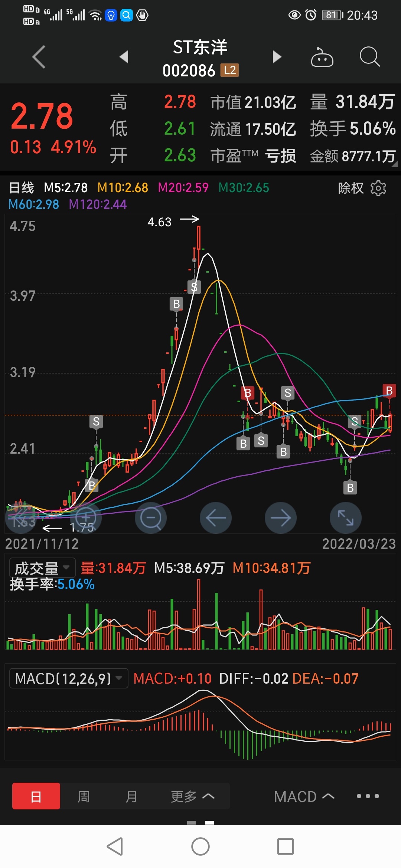
Task: Go back using the top-left arrow
Action: pos(39,57)
